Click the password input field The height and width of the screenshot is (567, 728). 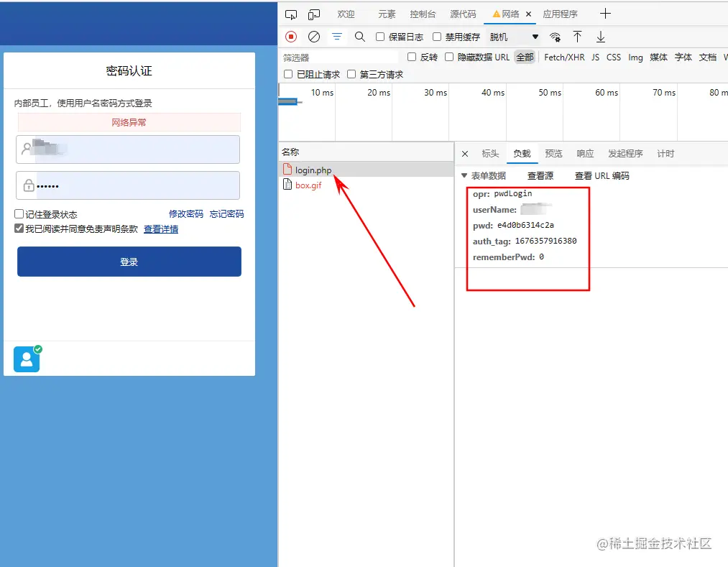point(128,185)
